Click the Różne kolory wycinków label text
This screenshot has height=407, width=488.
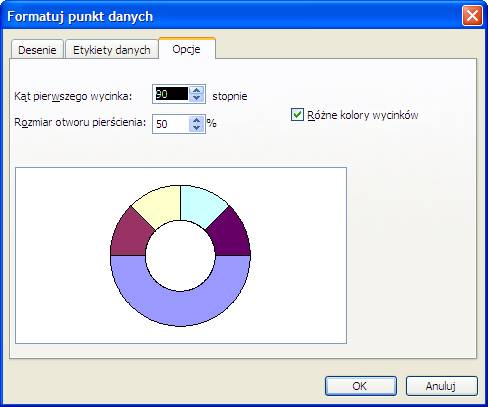pyautogui.click(x=363, y=115)
